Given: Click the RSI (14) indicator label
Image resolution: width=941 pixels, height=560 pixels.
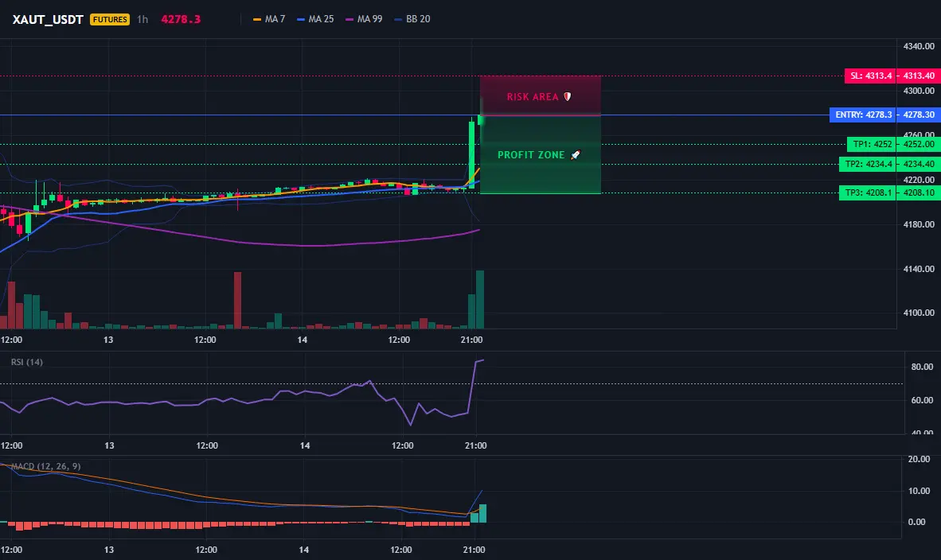Looking at the screenshot, I should [x=27, y=362].
